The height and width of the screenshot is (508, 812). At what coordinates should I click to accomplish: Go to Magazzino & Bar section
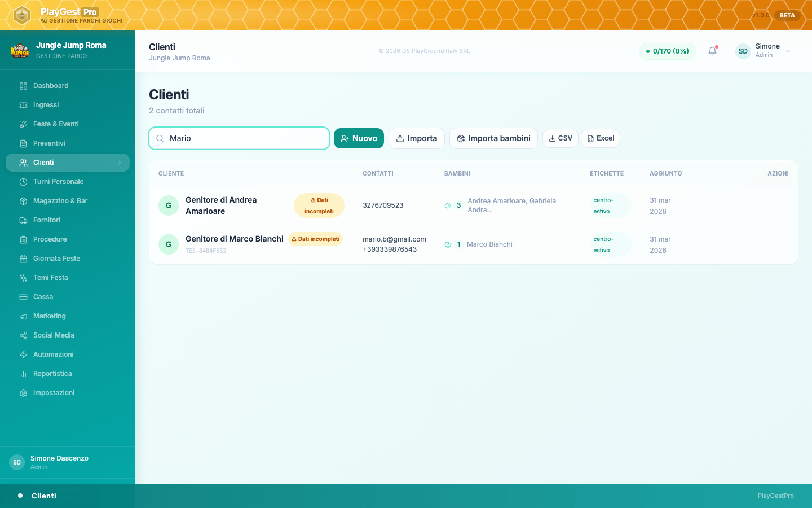pyautogui.click(x=60, y=201)
